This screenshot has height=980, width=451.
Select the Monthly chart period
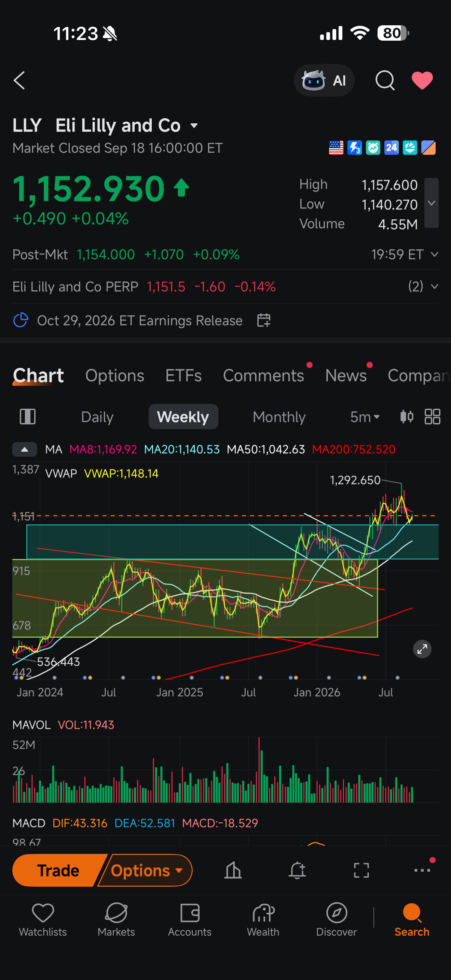(x=279, y=417)
